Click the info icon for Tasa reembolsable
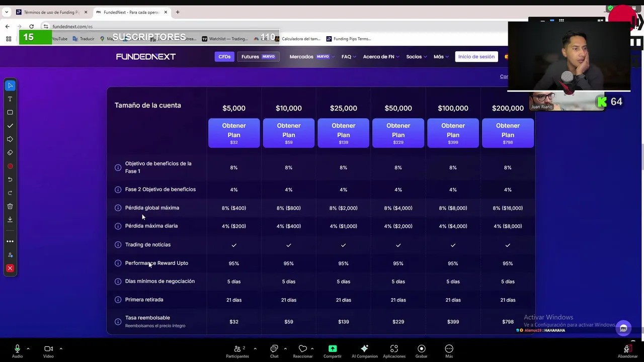Viewport: 644px width, 362px height. (x=118, y=322)
